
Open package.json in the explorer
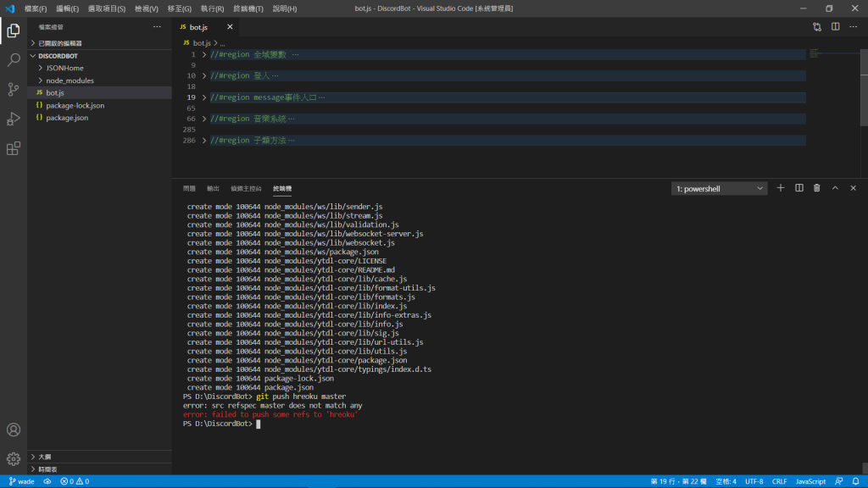pos(67,118)
